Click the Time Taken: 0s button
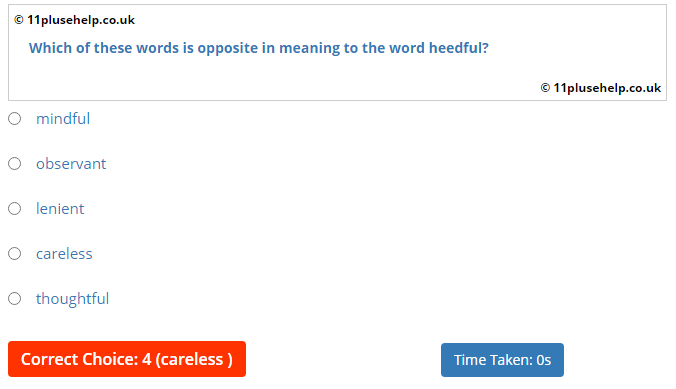This screenshot has height=389, width=676. coord(502,360)
